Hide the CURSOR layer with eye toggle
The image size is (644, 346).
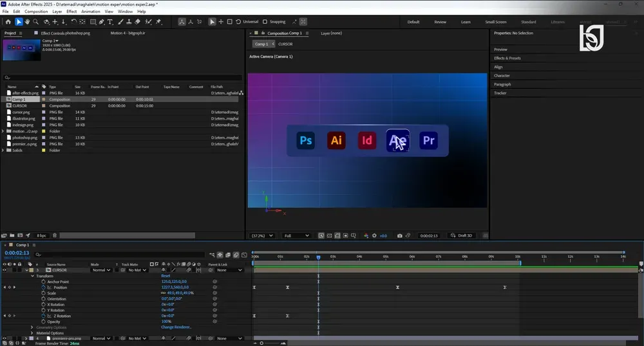[5, 270]
